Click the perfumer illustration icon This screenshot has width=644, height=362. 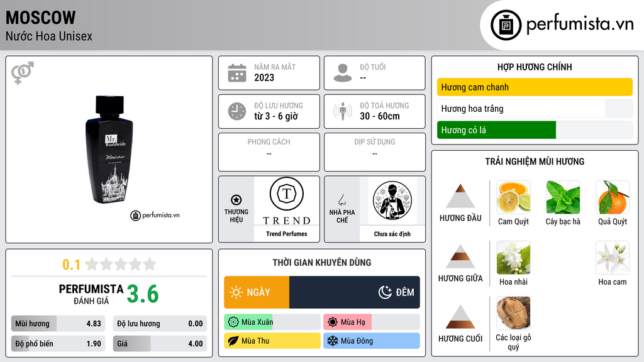click(x=392, y=200)
